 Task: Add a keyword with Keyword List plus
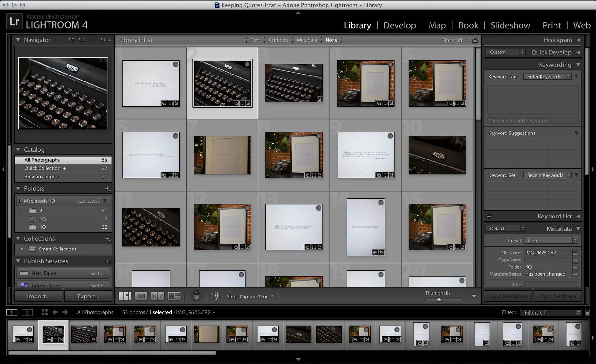[489, 216]
